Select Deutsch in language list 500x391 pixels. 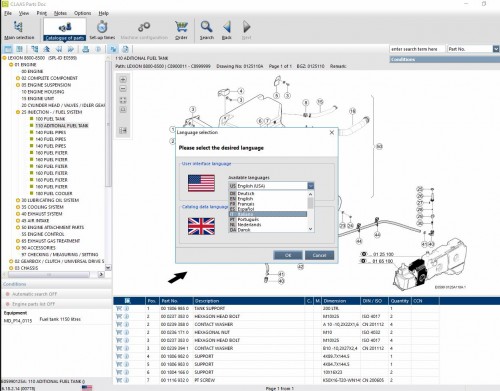(268, 193)
